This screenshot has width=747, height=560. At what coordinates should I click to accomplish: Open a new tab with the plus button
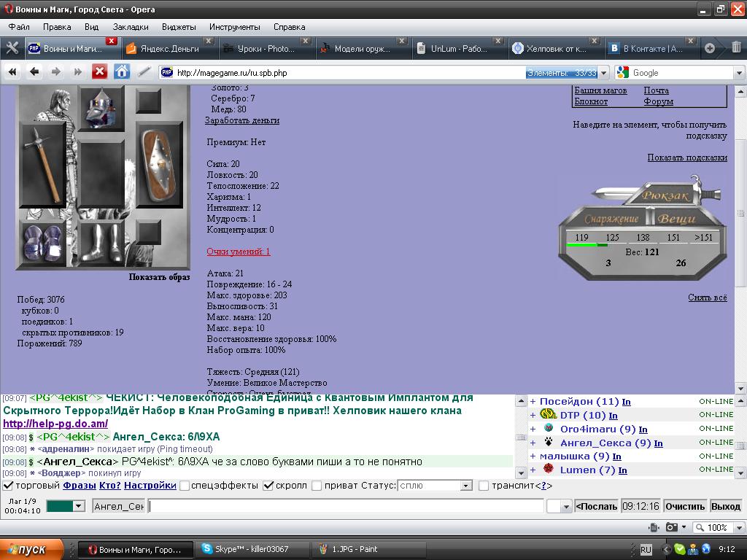(710, 48)
